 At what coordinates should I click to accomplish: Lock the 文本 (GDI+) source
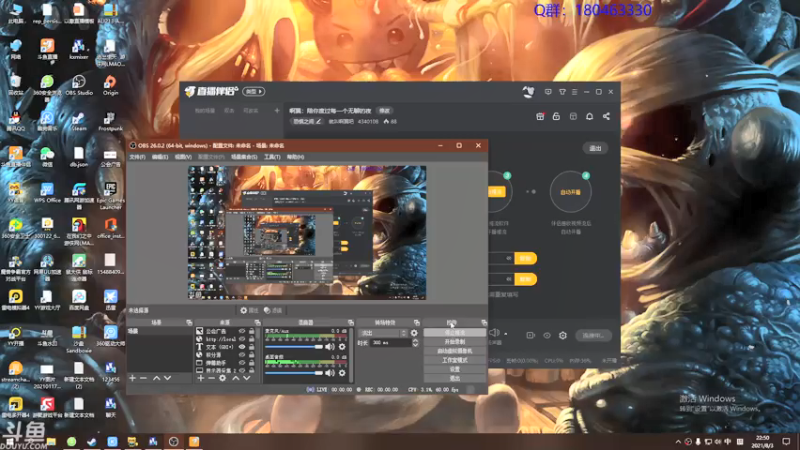tap(252, 347)
